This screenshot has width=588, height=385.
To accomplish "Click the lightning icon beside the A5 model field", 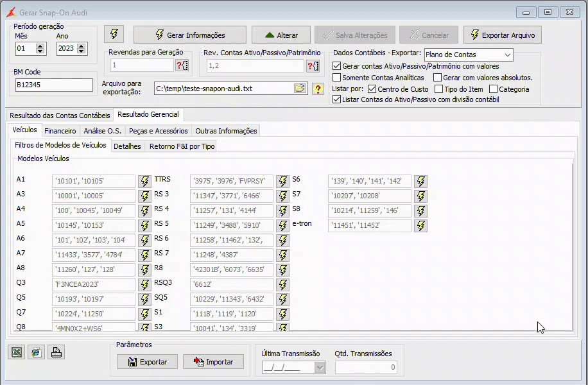I will click(144, 225).
